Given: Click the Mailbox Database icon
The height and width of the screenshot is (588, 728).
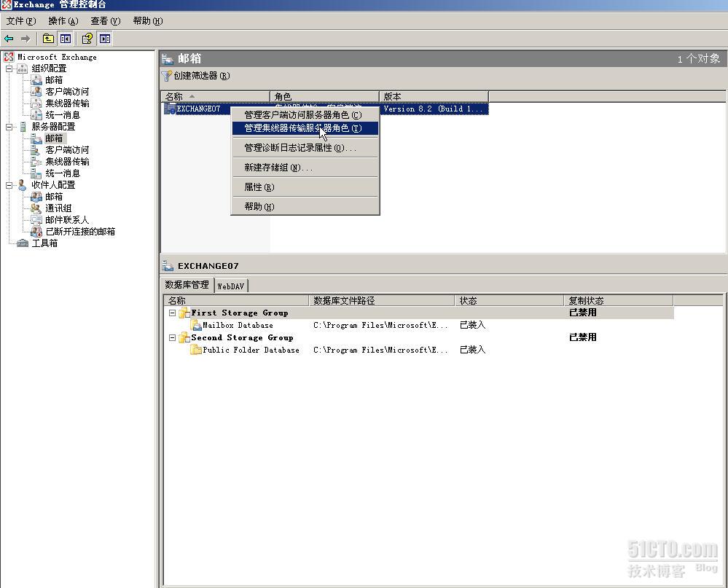Looking at the screenshot, I should coord(197,325).
